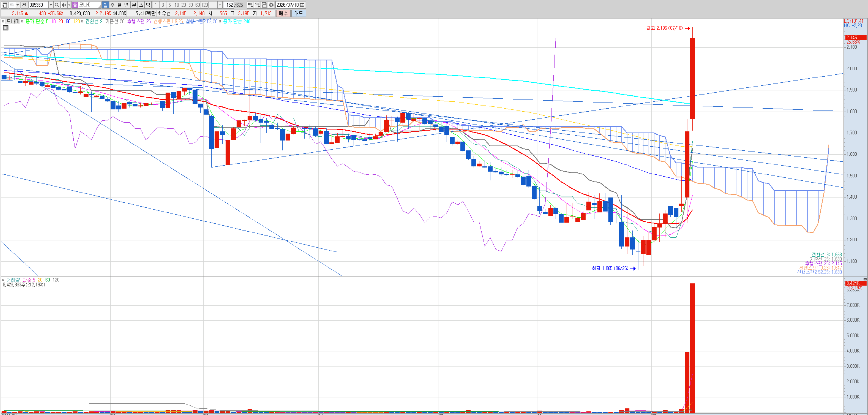Screen dimensions: 868x415
Task: Select interval button 20
Action: coord(184,5)
